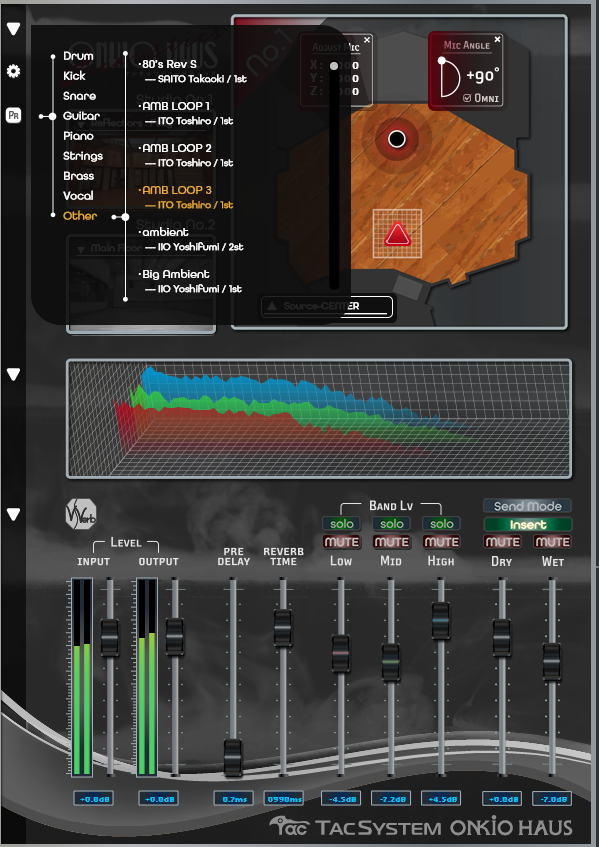Click the Output level fader knob
The image size is (599, 847).
[174, 637]
